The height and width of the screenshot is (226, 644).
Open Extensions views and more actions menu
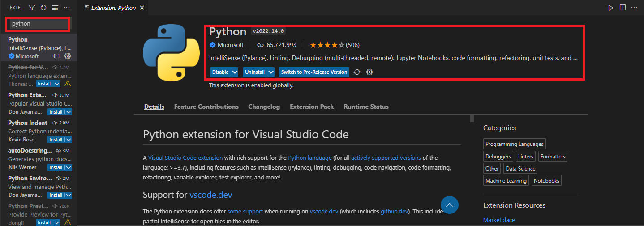(67, 8)
